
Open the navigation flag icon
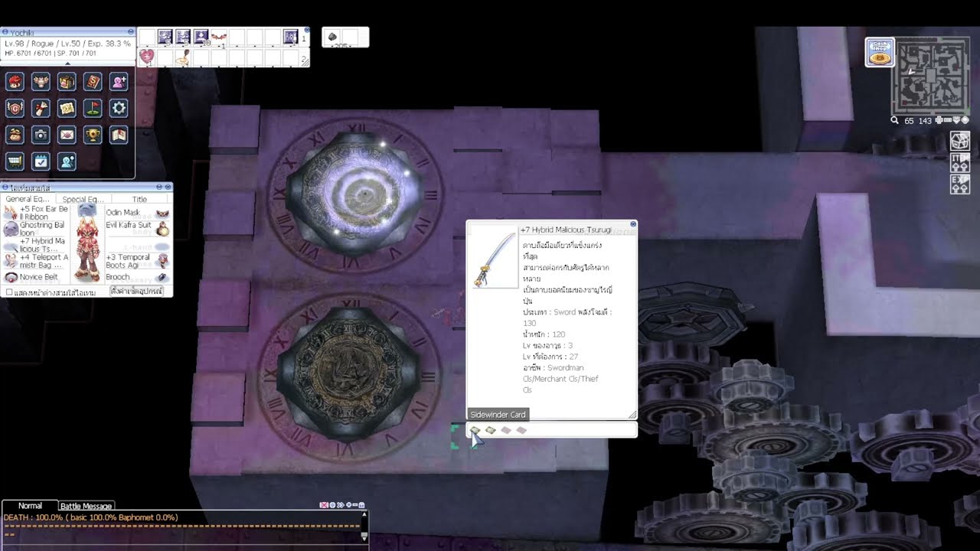(93, 108)
